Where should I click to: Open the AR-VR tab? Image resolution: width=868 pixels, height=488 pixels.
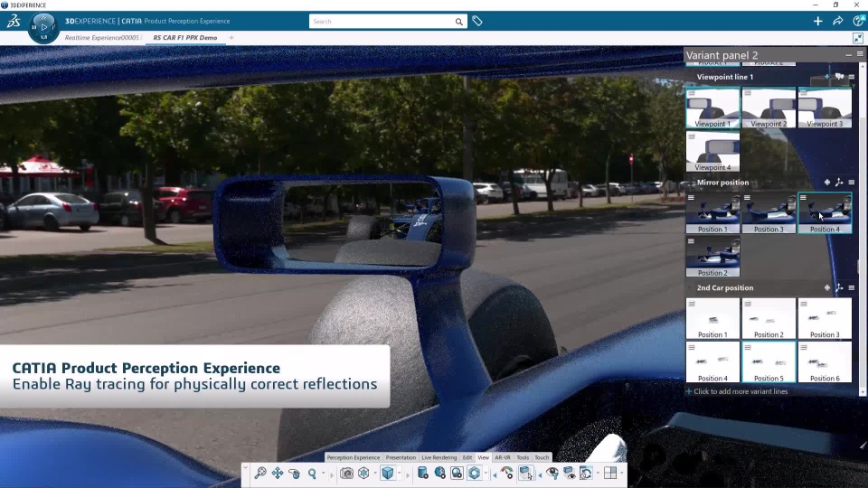[503, 457]
